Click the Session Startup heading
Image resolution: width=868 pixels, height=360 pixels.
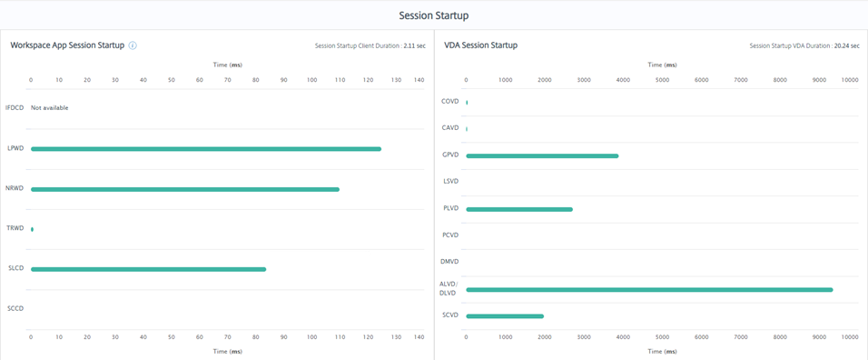point(434,15)
